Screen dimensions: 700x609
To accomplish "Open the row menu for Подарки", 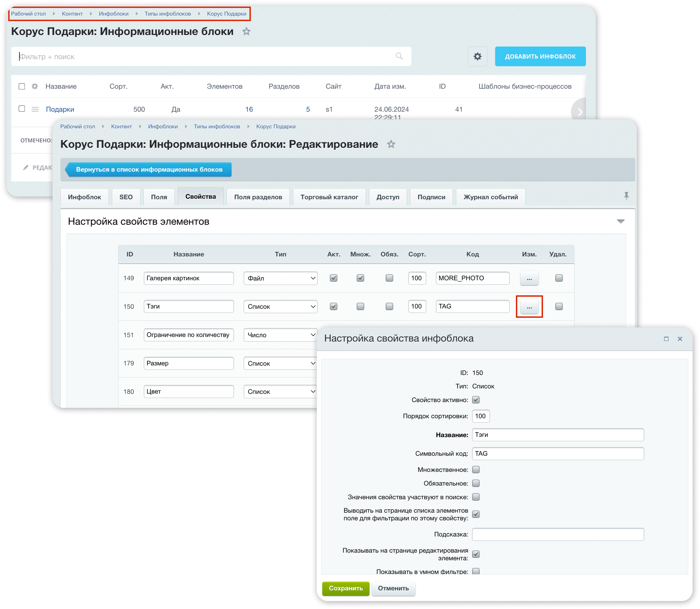I will (x=35, y=109).
